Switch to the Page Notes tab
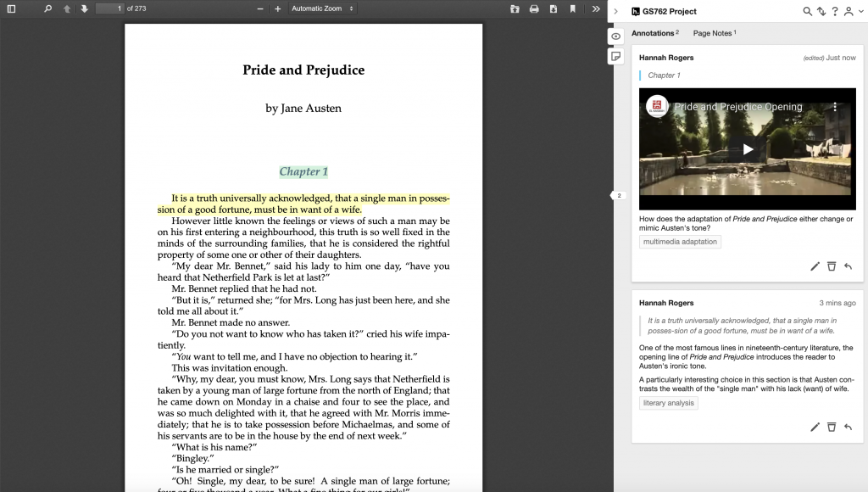868x492 pixels. pos(715,31)
